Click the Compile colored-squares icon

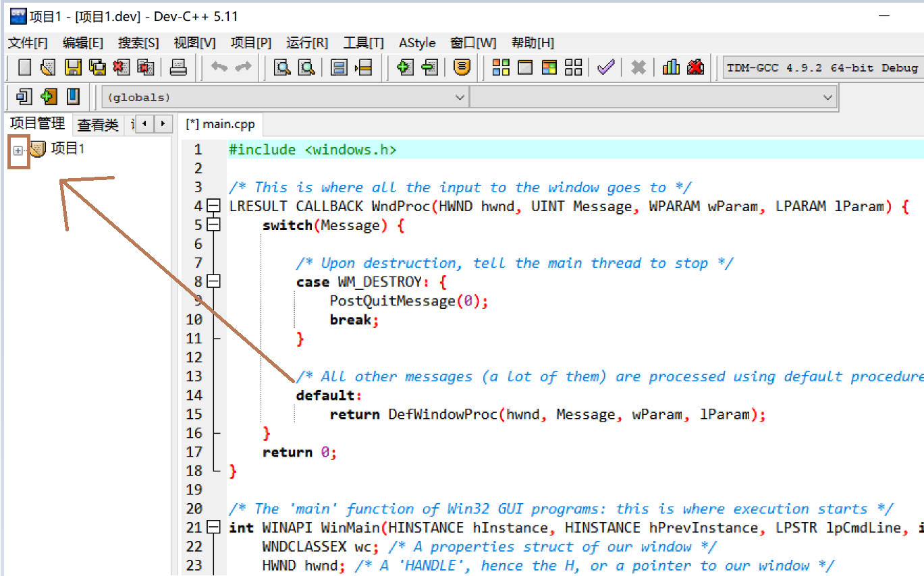(501, 67)
